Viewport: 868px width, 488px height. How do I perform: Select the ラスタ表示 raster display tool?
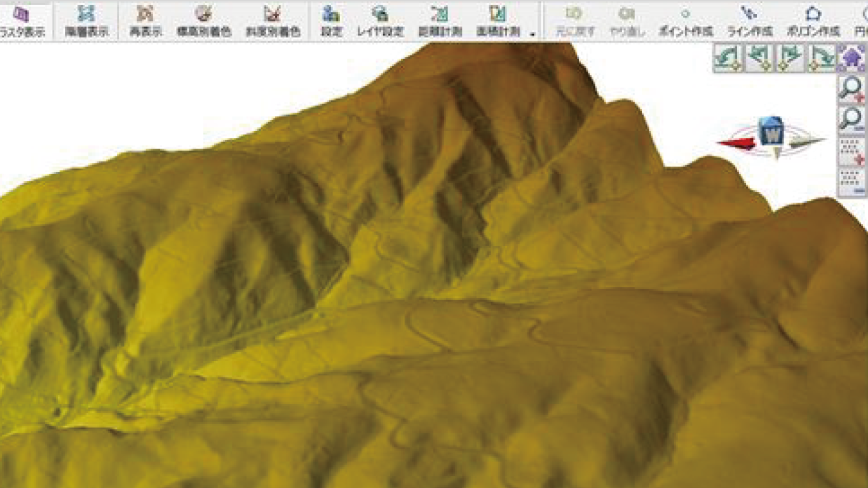click(x=24, y=21)
